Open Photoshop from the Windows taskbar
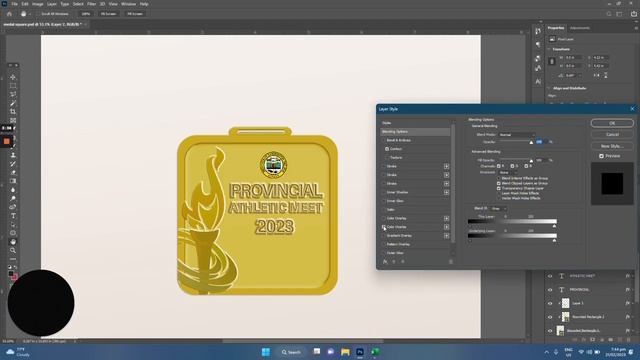This screenshot has height=360, width=640. pos(360,352)
